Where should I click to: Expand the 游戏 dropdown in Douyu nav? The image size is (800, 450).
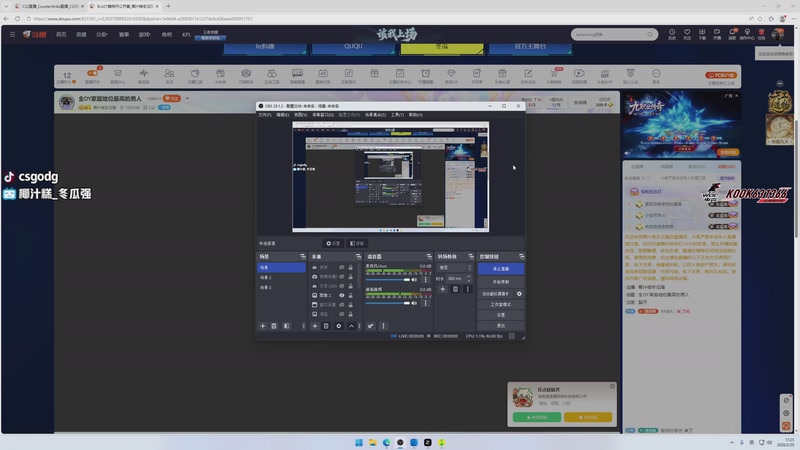pos(144,35)
